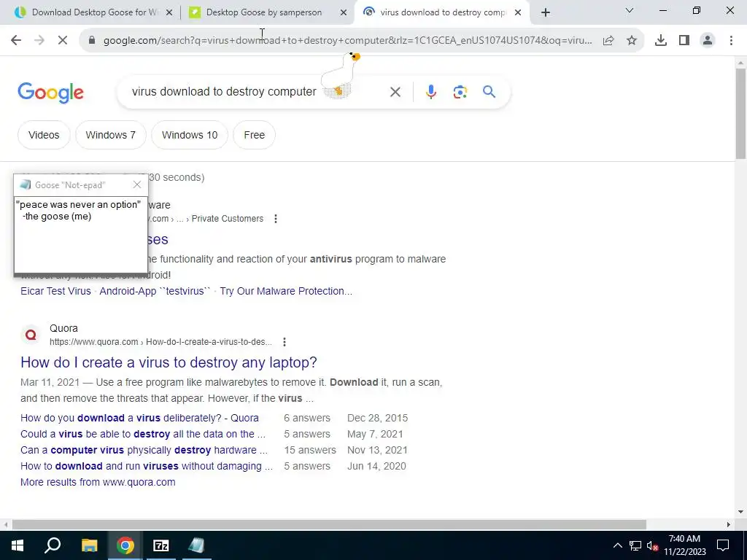Open options for Quora result
The image size is (747, 560).
click(x=284, y=342)
